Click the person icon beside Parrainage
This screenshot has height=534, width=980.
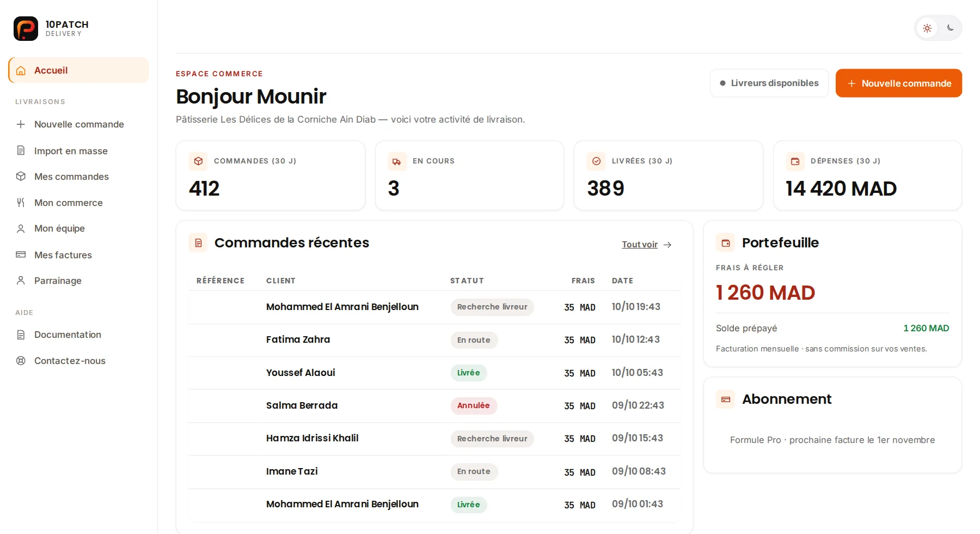[x=21, y=280]
